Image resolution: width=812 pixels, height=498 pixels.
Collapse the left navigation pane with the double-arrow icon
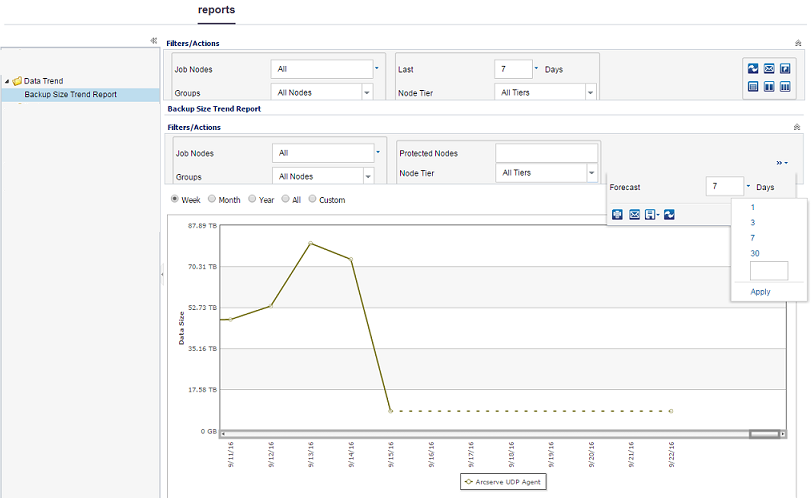[x=154, y=40]
